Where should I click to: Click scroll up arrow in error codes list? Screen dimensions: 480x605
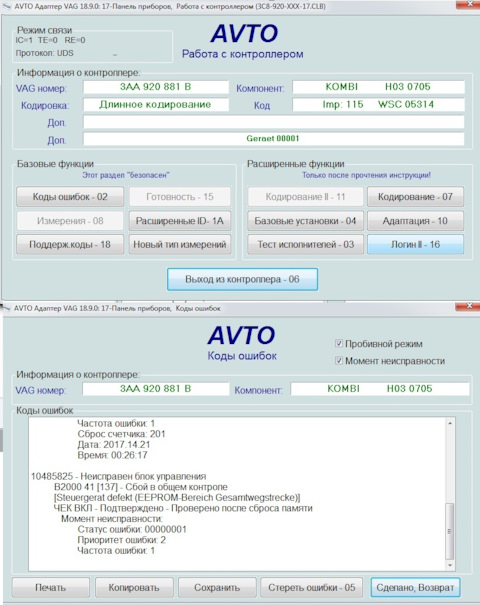coord(450,423)
